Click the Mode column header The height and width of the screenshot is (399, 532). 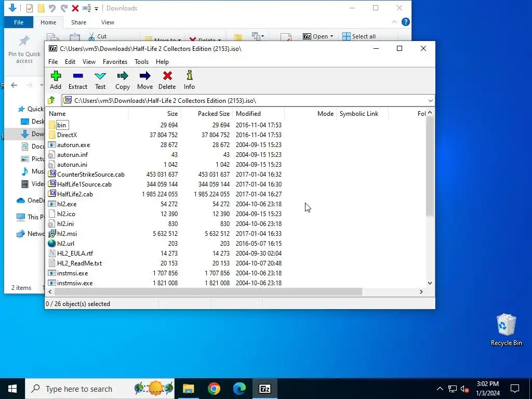311,114
